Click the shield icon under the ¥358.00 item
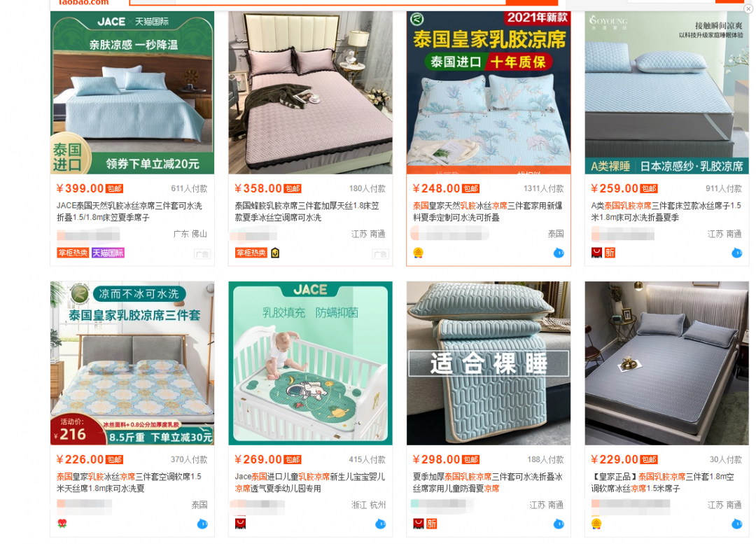Screen dimensions: 756x544 275,253
